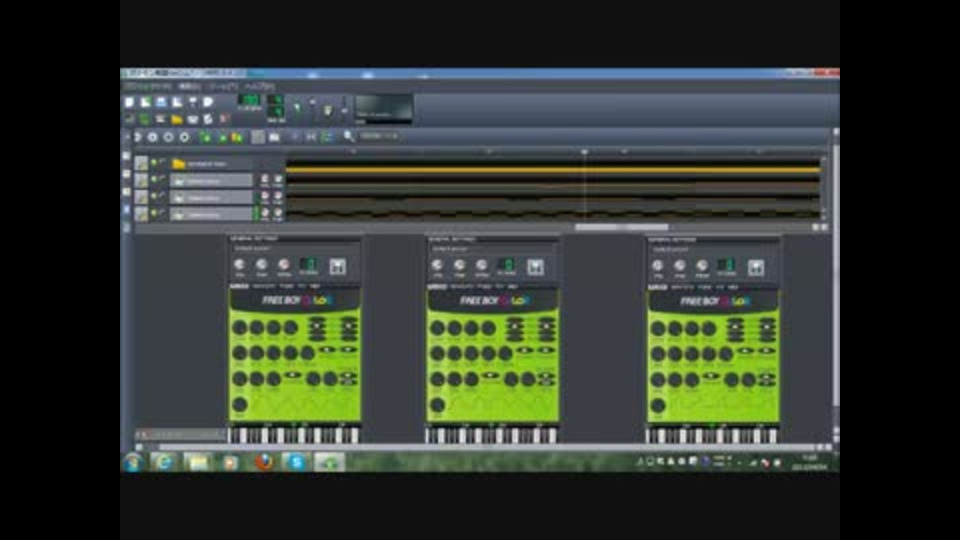Click the first instrument track's volume knob
The image size is (960, 540).
[x=264, y=180]
